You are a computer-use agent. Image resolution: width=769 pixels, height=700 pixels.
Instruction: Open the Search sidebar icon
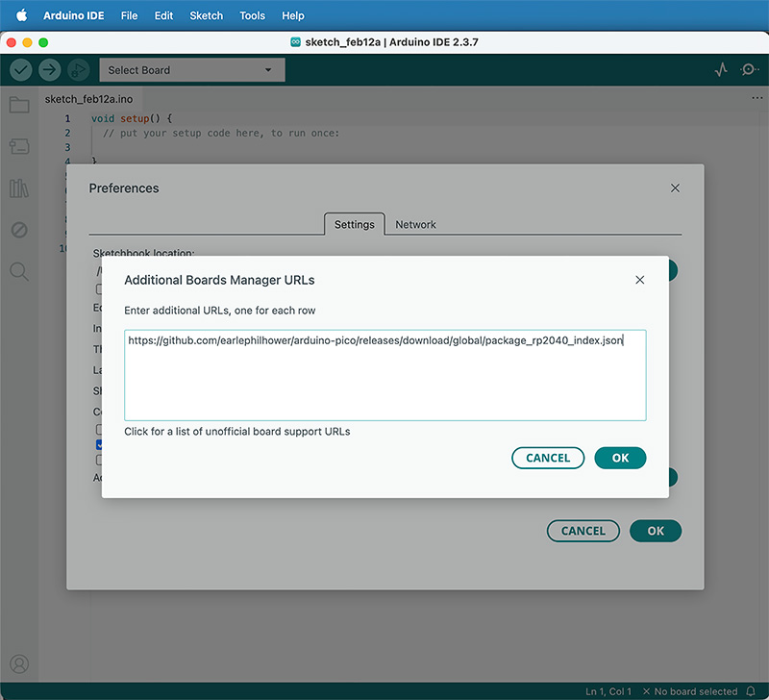(19, 271)
